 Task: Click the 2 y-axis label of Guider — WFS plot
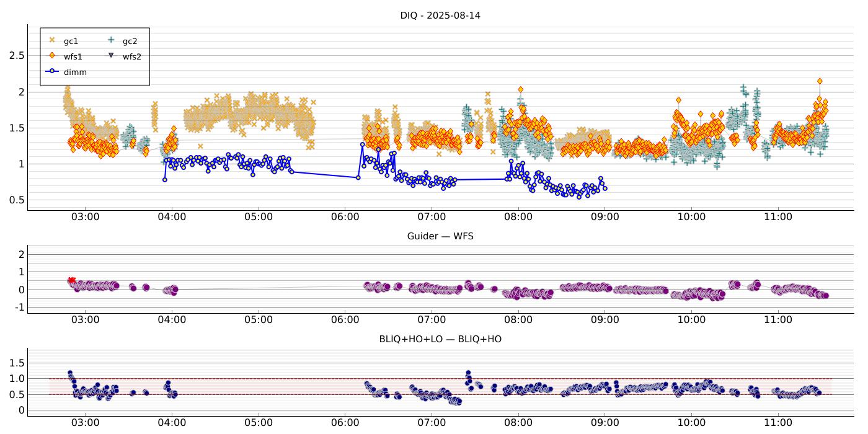(x=21, y=254)
